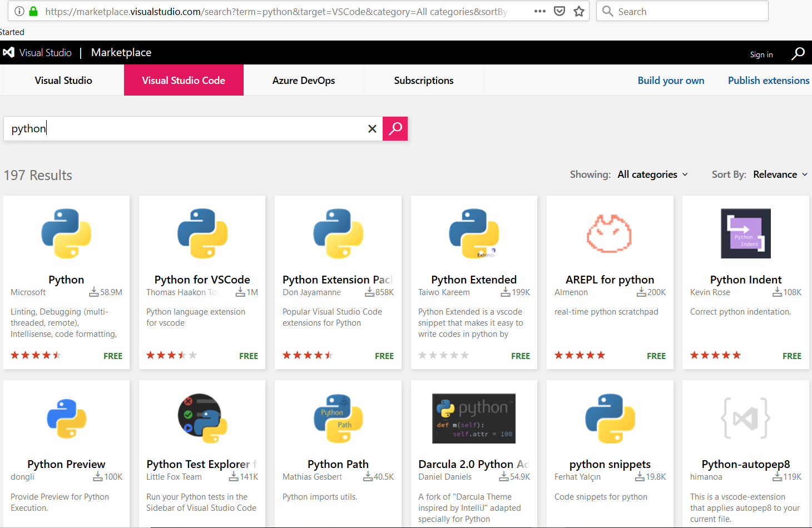This screenshot has width=812, height=528.
Task: Switch to the Visual Studio tab
Action: click(x=63, y=80)
